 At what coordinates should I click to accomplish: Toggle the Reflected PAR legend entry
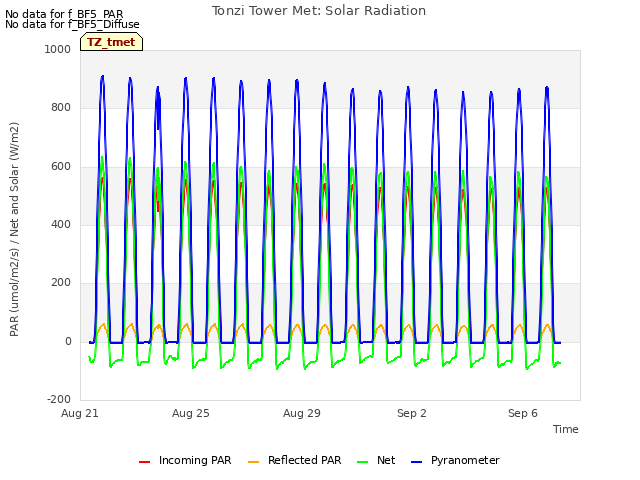pos(294,460)
